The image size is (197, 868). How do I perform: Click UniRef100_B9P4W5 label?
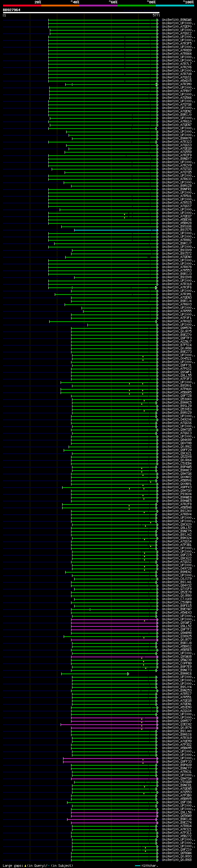pyautogui.click(x=177, y=467)
